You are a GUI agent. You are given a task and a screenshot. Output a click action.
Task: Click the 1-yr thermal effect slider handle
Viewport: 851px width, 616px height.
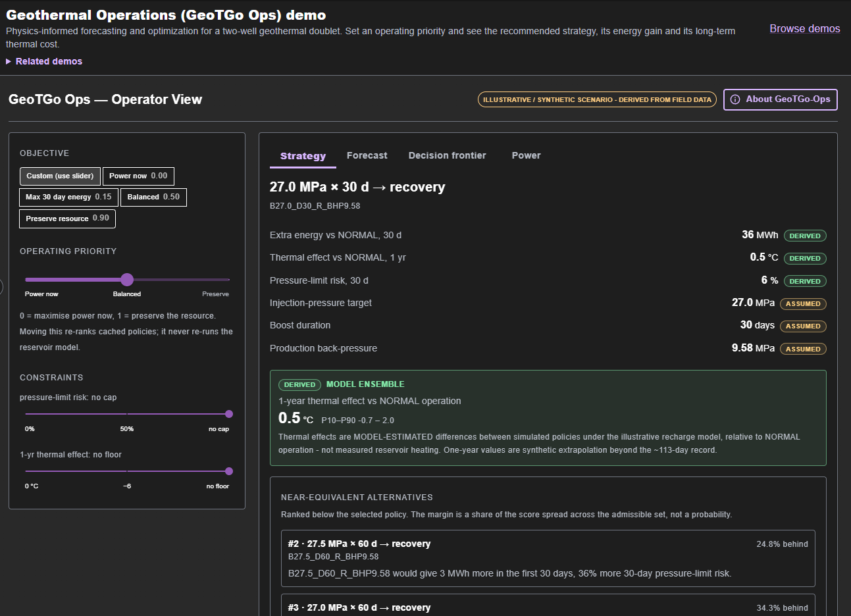tap(229, 471)
